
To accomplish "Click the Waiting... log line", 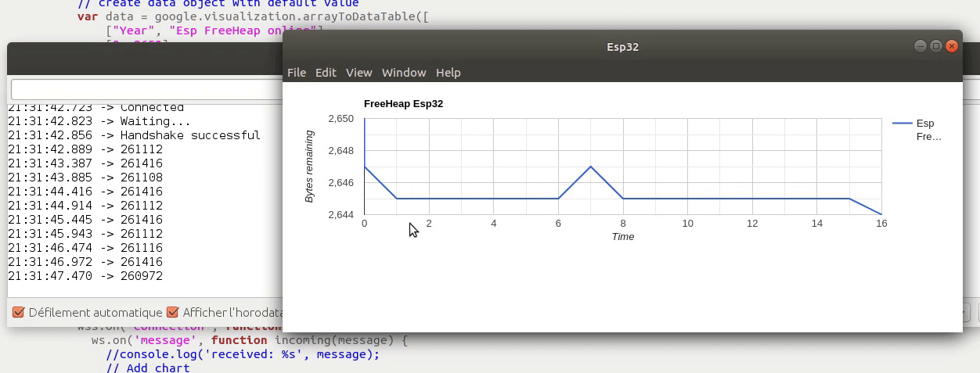I will 99,121.
